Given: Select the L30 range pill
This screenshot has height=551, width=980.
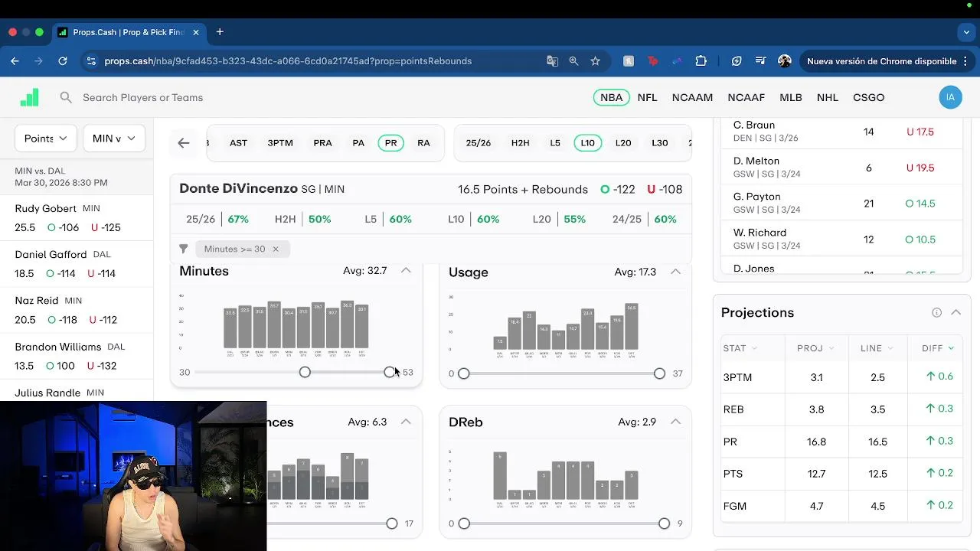Looking at the screenshot, I should (659, 143).
